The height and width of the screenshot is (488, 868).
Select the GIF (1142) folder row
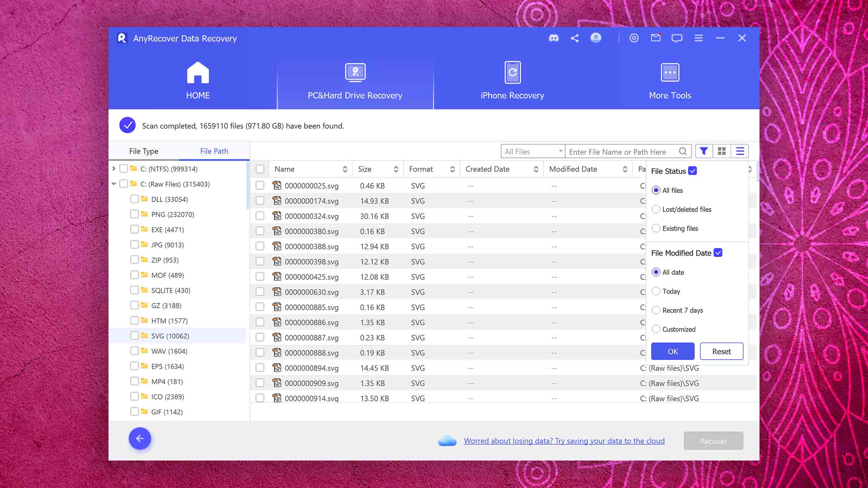[178, 412]
